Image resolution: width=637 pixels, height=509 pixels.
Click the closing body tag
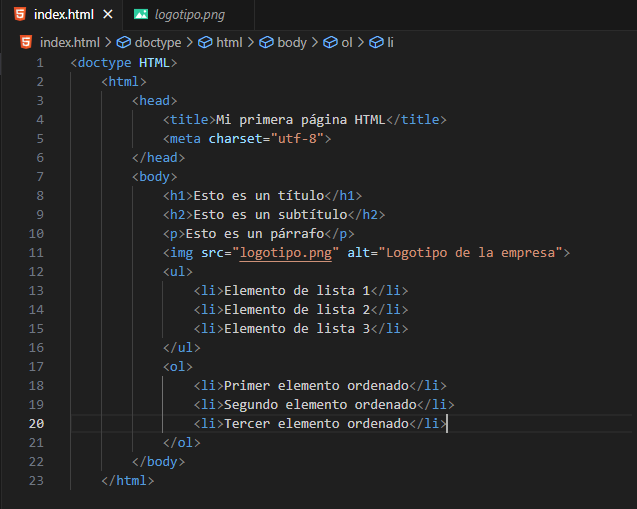pos(158,462)
